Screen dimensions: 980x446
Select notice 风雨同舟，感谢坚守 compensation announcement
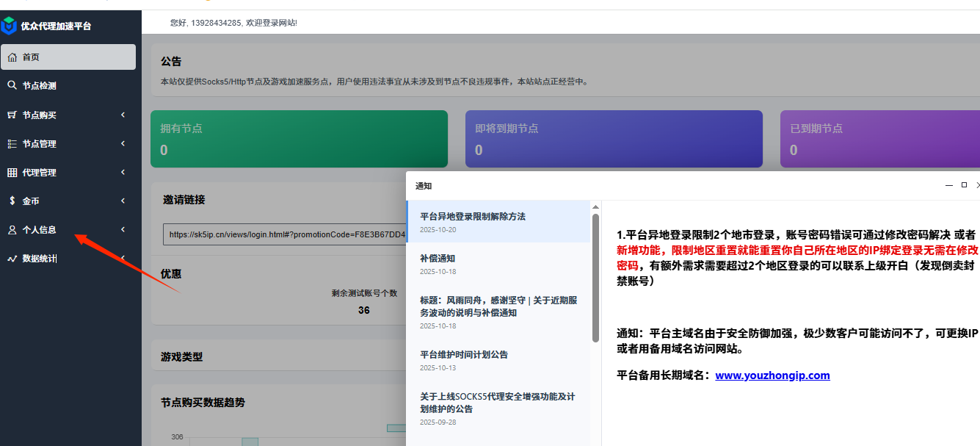[498, 312]
